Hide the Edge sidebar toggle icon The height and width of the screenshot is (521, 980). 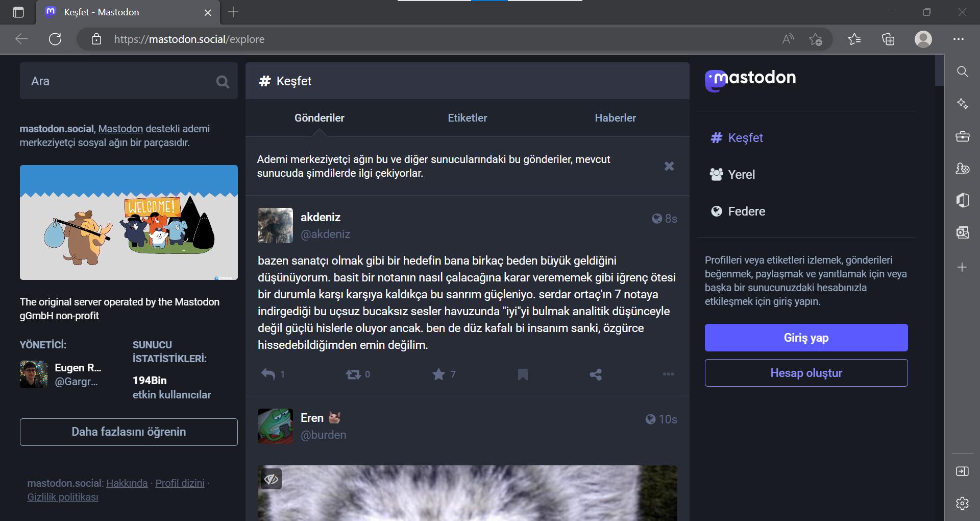click(963, 471)
